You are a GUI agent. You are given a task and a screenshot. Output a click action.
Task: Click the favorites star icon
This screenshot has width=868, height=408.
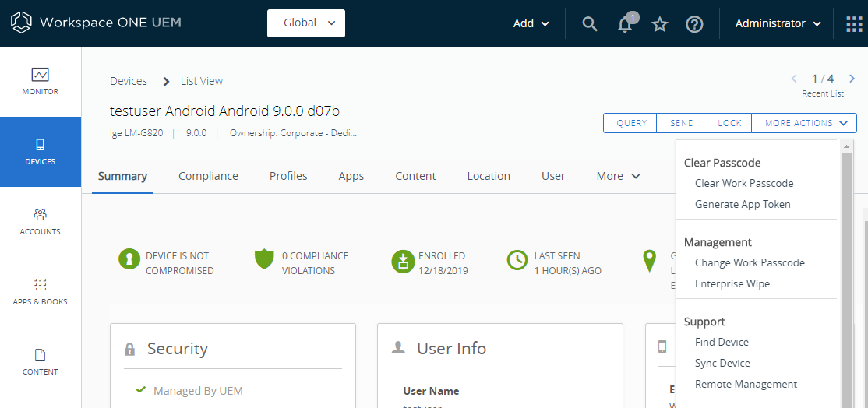[x=660, y=24]
